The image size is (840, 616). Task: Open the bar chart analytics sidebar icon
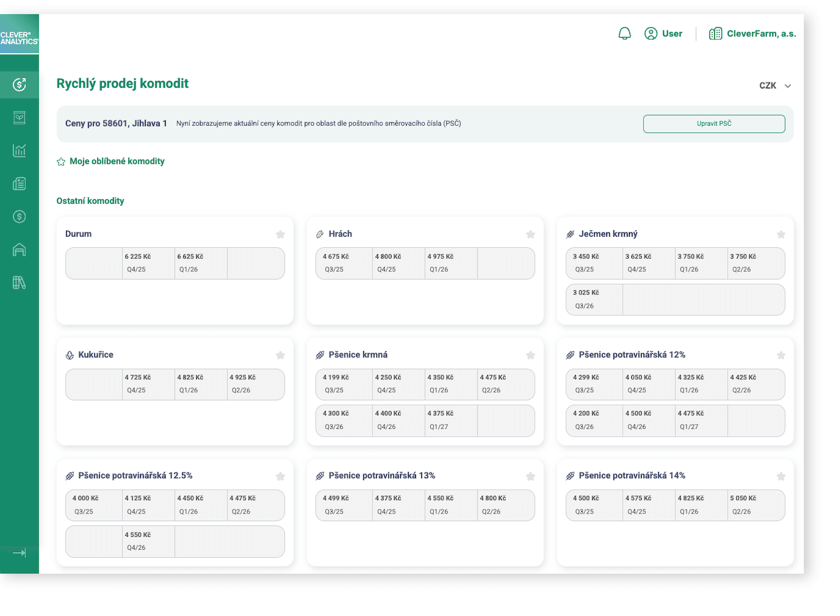tap(19, 150)
